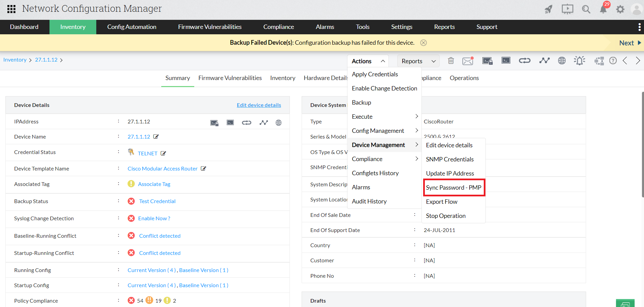Screen dimensions: 644x307
Task: Click the Enable Now link for Syslog Change Detection
Action: click(154, 218)
